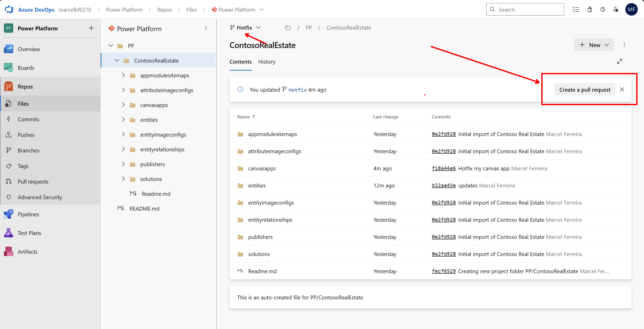Expand the solutions folder chevron
644x329 pixels.
point(123,179)
